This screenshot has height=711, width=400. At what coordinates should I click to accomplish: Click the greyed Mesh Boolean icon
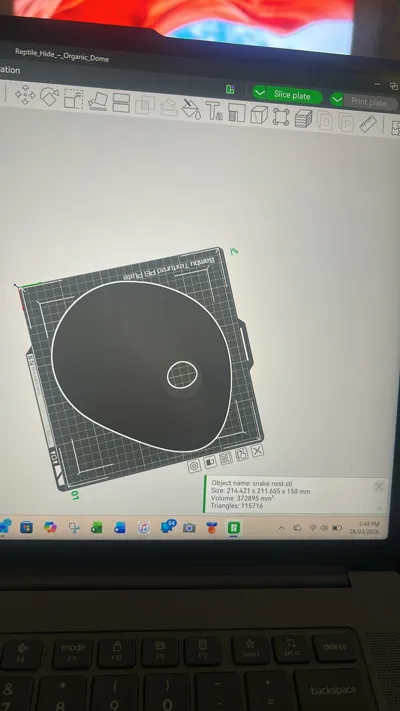point(145,105)
